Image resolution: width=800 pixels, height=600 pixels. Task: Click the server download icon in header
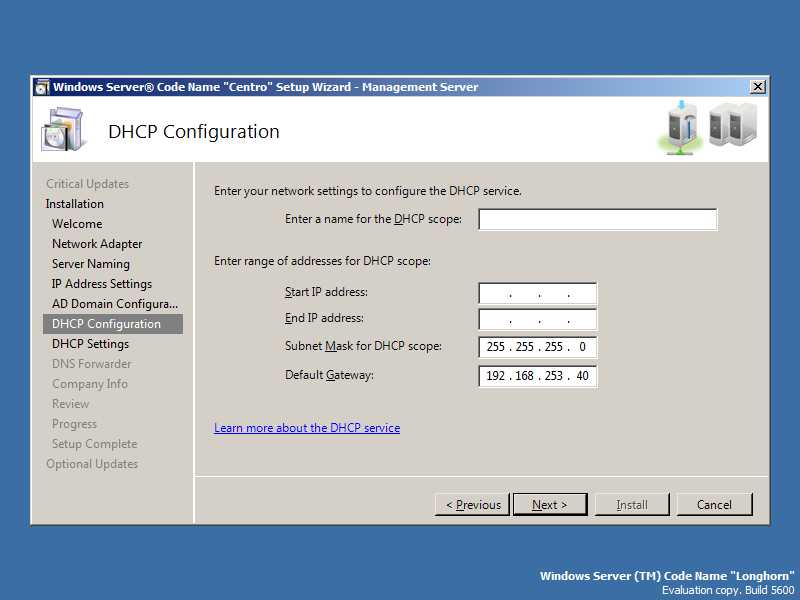point(680,129)
